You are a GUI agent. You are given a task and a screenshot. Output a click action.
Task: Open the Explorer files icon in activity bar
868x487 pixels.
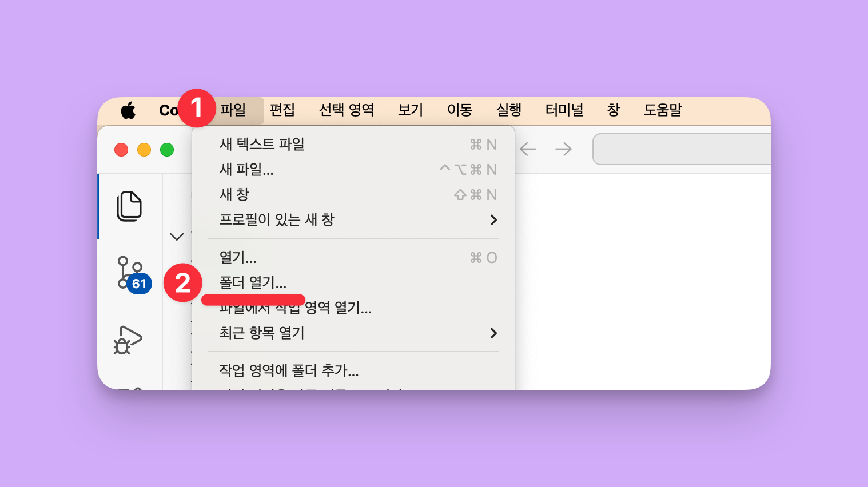(x=129, y=206)
